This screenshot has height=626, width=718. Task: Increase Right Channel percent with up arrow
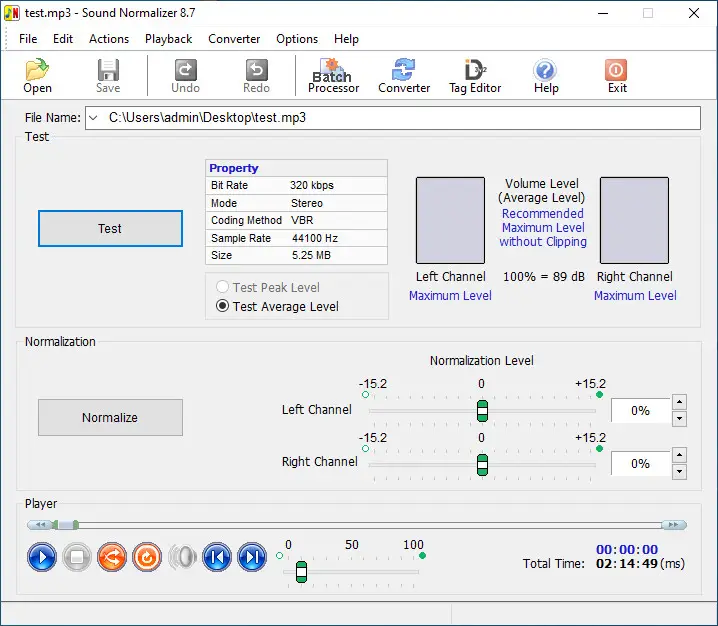679,455
